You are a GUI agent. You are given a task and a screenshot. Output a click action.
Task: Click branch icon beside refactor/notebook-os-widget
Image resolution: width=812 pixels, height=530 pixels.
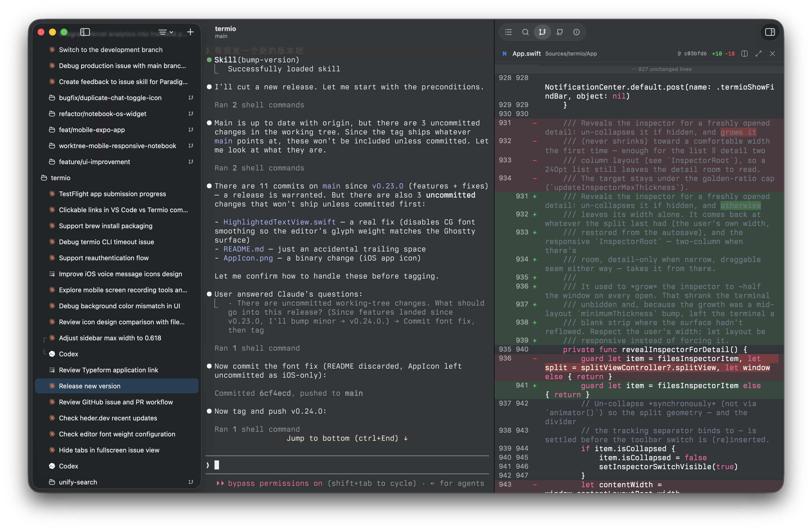[191, 114]
